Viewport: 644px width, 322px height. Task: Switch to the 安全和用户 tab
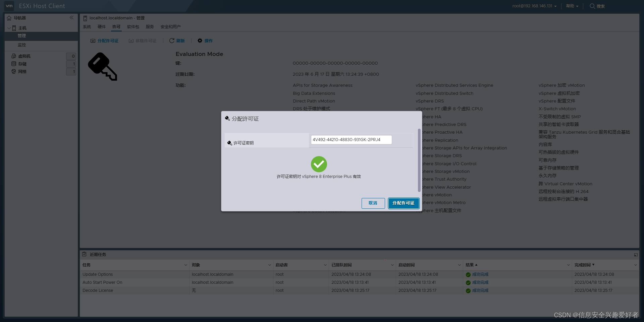click(x=171, y=27)
